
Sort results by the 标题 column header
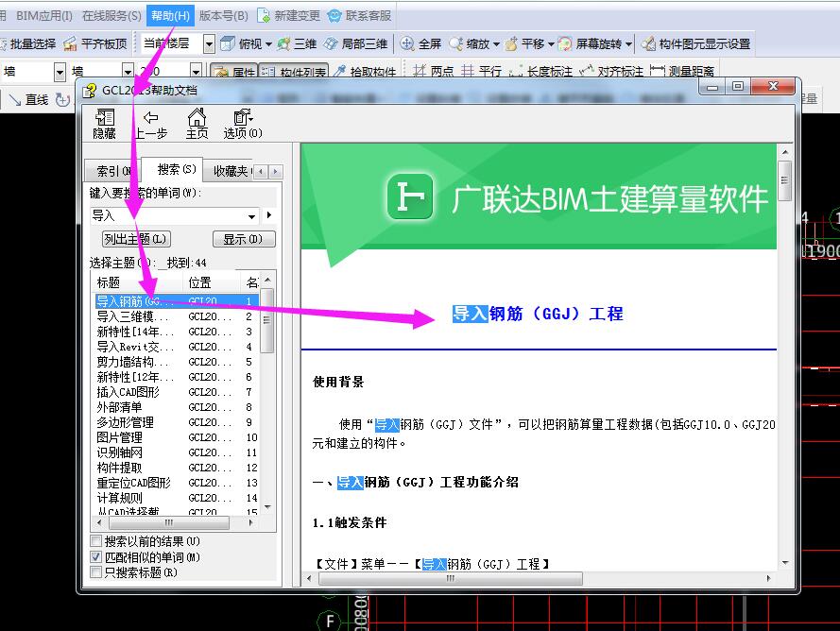click(x=138, y=281)
